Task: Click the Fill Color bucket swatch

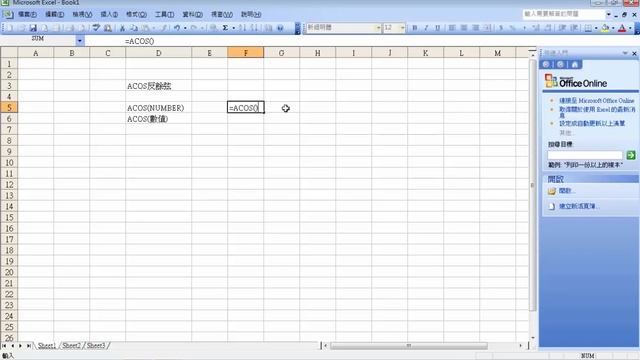Action: (x=605, y=28)
